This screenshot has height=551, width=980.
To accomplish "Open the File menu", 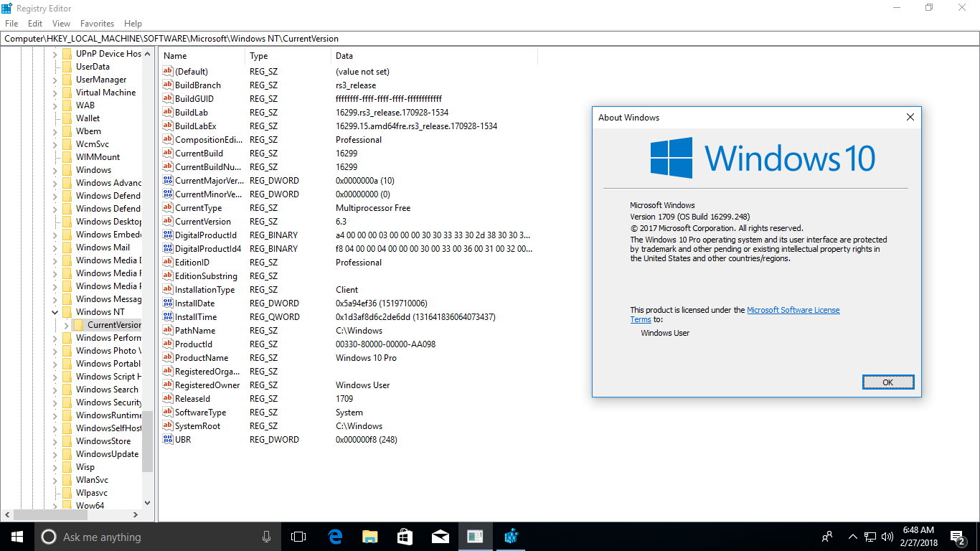I will coord(11,24).
